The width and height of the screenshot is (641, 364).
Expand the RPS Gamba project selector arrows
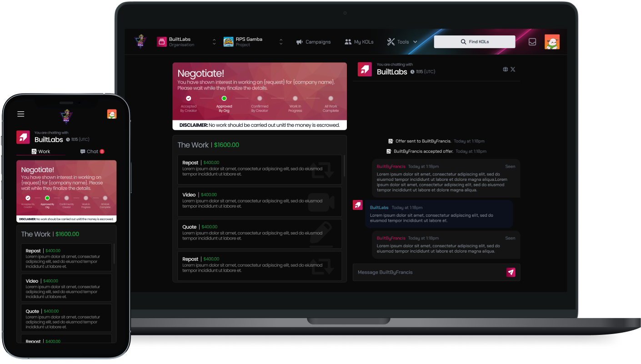281,42
